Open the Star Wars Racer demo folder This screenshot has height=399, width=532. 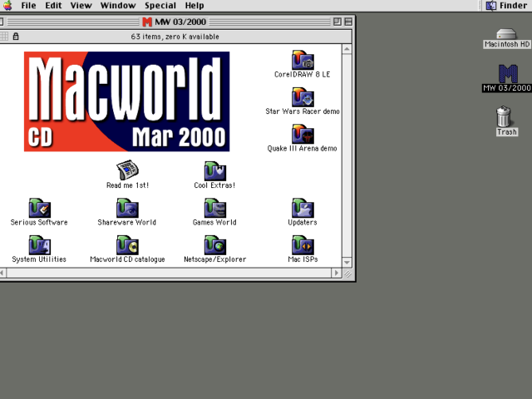(303, 97)
